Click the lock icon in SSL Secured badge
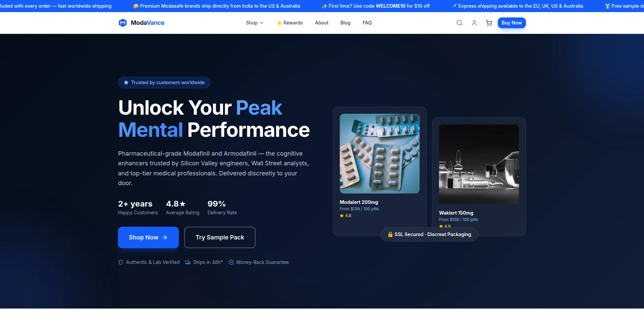 (390, 234)
